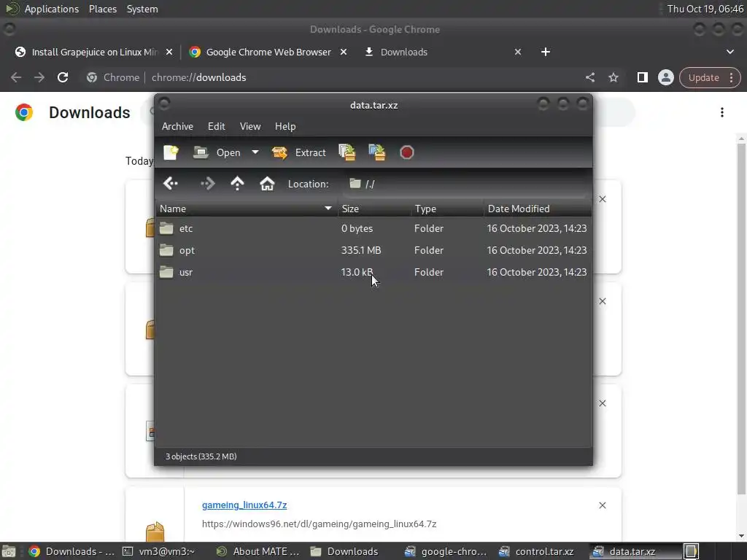Click the Open archive toolbar button

click(x=217, y=152)
